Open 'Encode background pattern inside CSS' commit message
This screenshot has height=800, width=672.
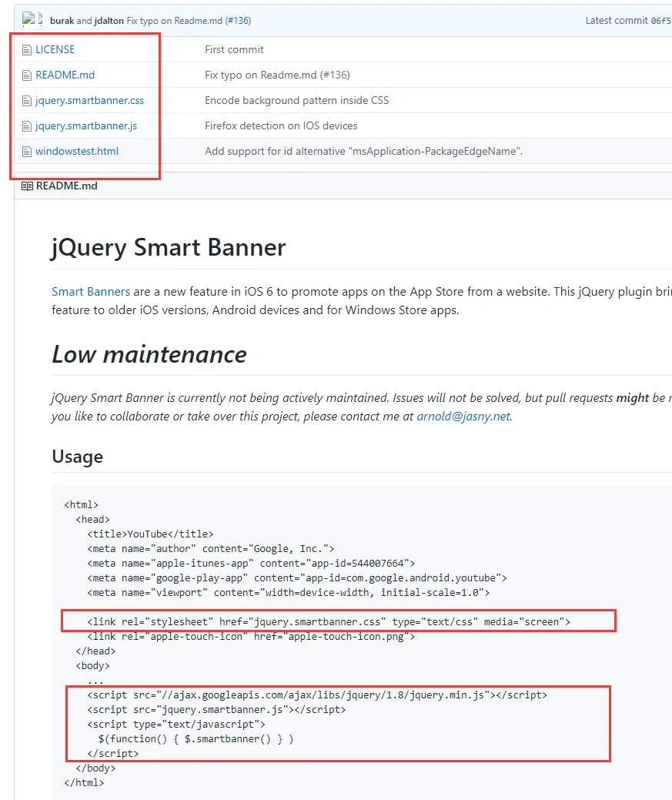[296, 100]
